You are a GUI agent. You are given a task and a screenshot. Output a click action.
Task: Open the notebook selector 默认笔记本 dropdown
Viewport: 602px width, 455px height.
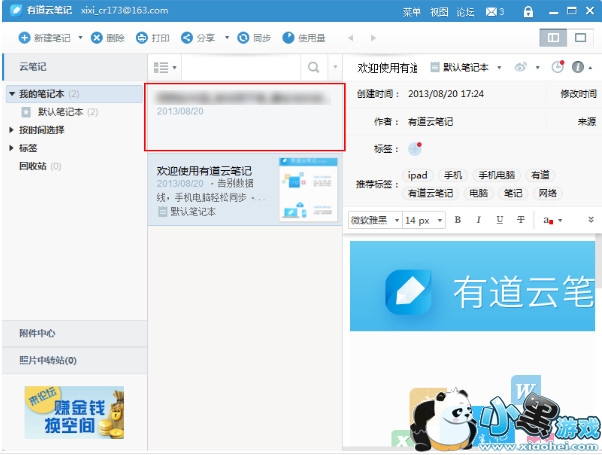click(466, 68)
